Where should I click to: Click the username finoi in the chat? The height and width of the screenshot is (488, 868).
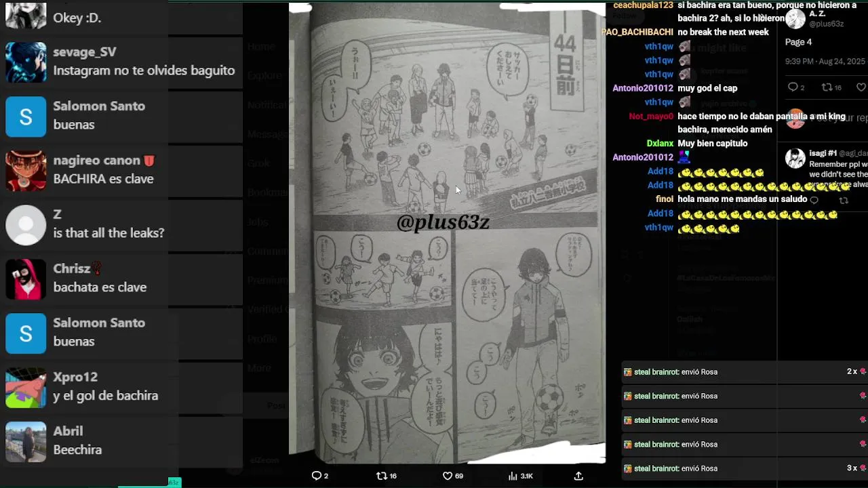[x=665, y=199]
